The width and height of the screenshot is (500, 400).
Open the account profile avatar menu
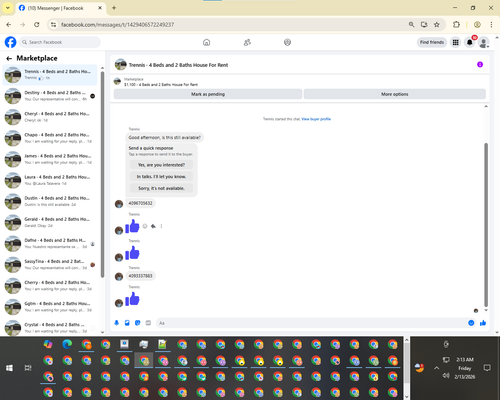click(x=484, y=42)
